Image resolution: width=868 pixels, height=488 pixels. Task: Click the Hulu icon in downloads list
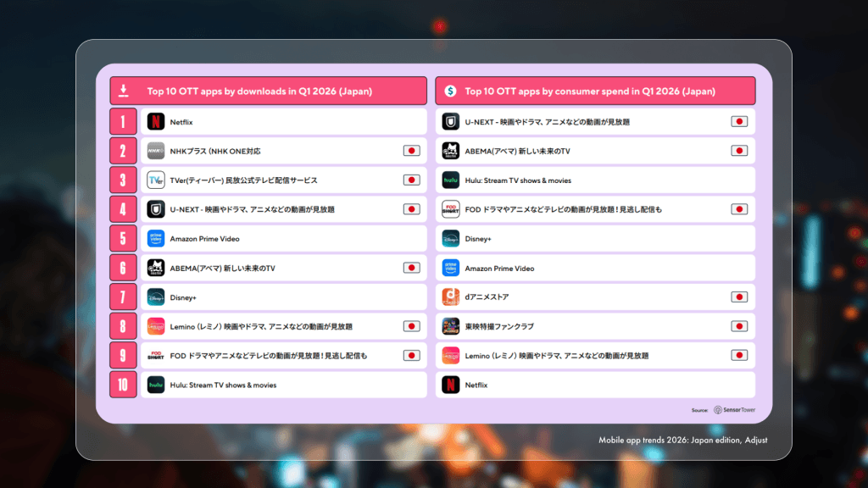[x=156, y=385]
